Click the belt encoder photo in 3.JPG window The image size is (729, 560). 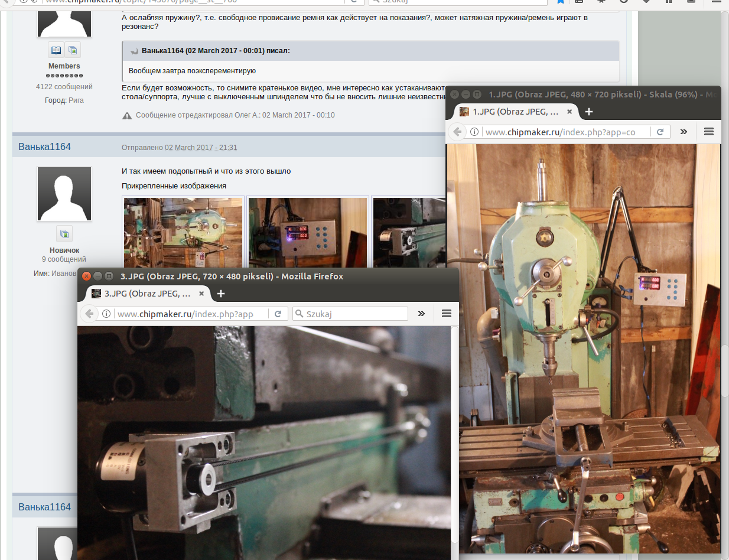click(x=264, y=442)
